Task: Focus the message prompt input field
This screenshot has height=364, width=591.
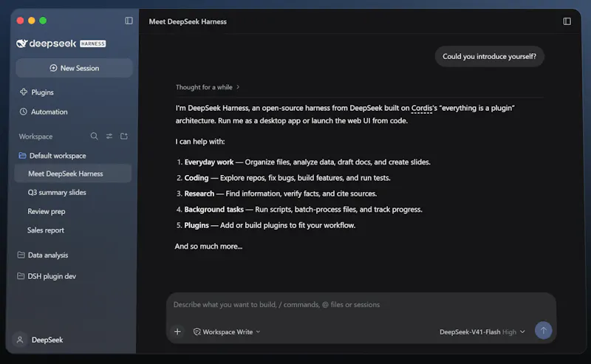Action: click(x=361, y=304)
